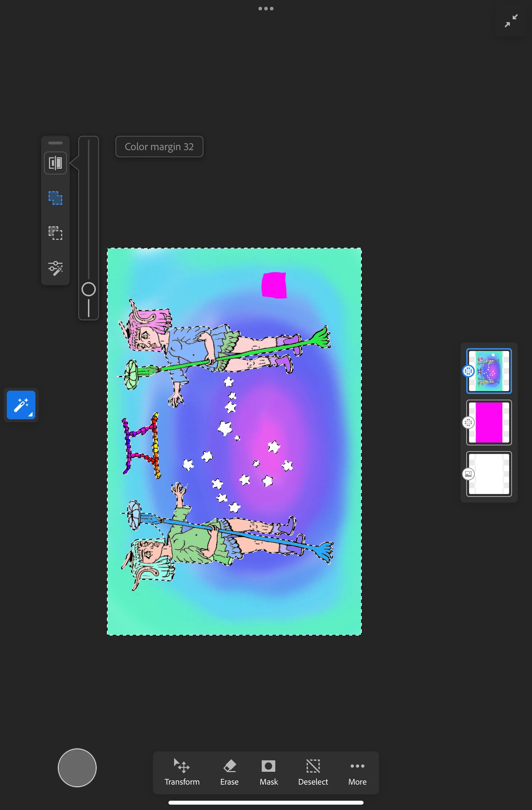Click the color margin slider handle
This screenshot has height=810, width=532.
coord(89,289)
